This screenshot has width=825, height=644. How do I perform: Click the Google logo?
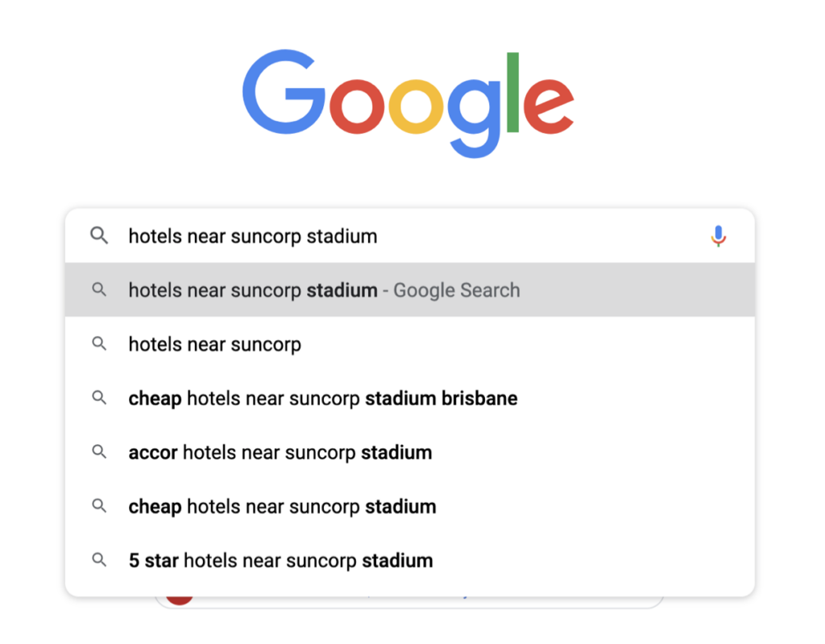point(408,102)
